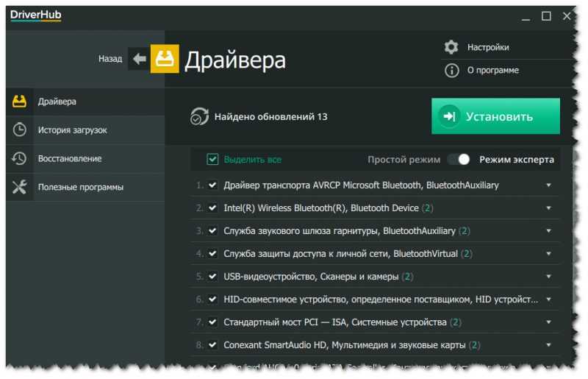Click the clock icon for История загрузок

pyautogui.click(x=20, y=130)
